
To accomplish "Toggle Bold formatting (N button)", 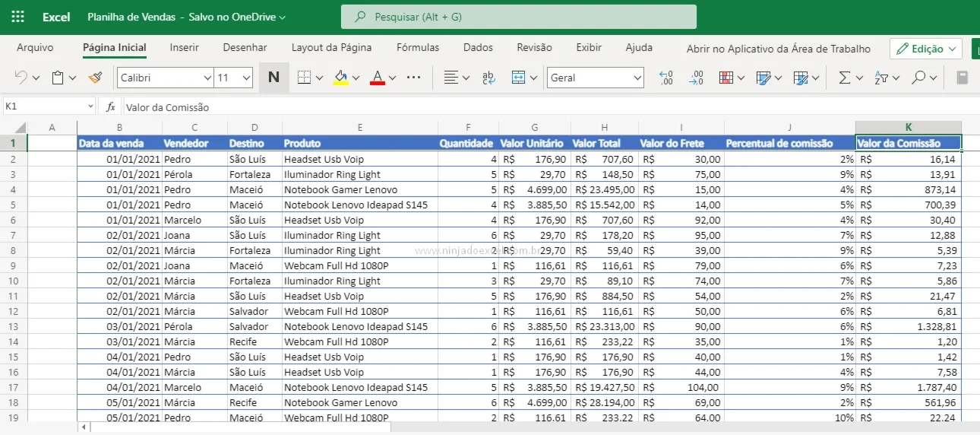I will [x=274, y=78].
